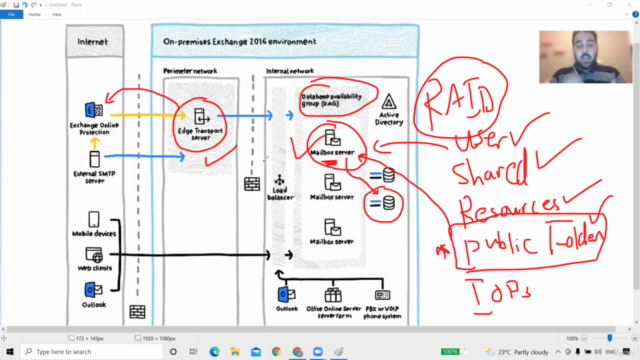Open the File menu
The image size is (640, 360).
tap(11, 14)
